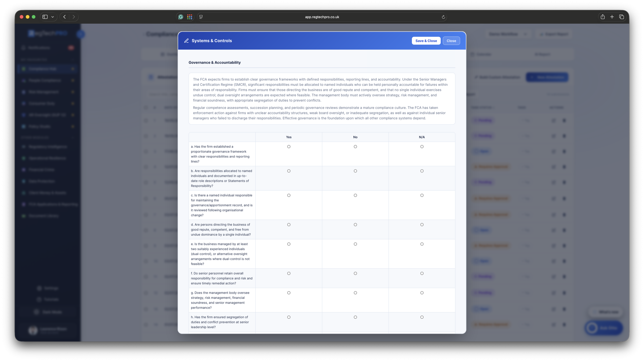The height and width of the screenshot is (361, 644).
Task: Go forward with the browser forward arrow
Action: click(74, 17)
